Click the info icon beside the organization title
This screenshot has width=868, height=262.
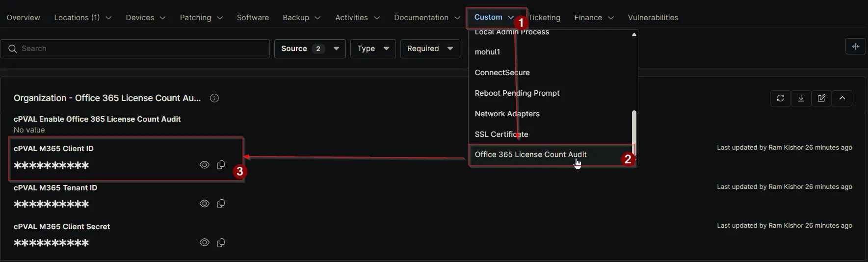pyautogui.click(x=214, y=98)
